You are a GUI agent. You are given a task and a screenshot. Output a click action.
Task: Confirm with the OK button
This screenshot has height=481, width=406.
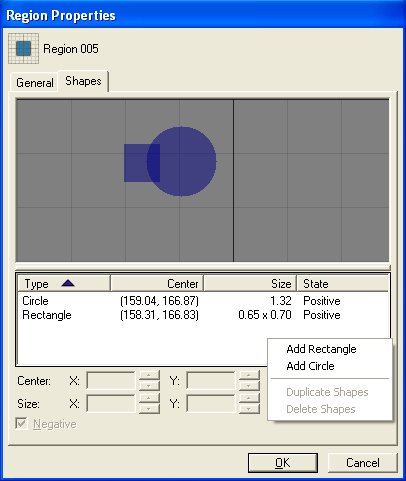pyautogui.click(x=283, y=463)
